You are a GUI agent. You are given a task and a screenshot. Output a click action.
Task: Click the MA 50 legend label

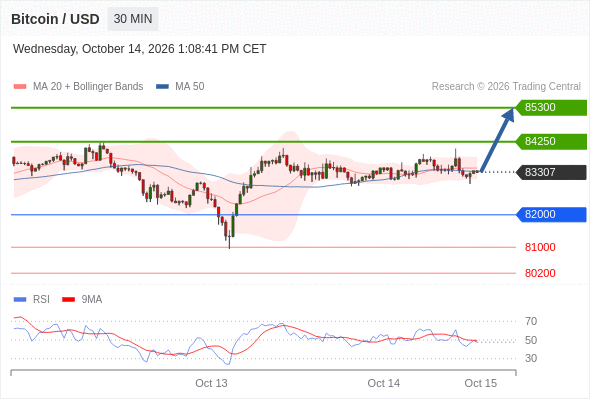tap(190, 87)
